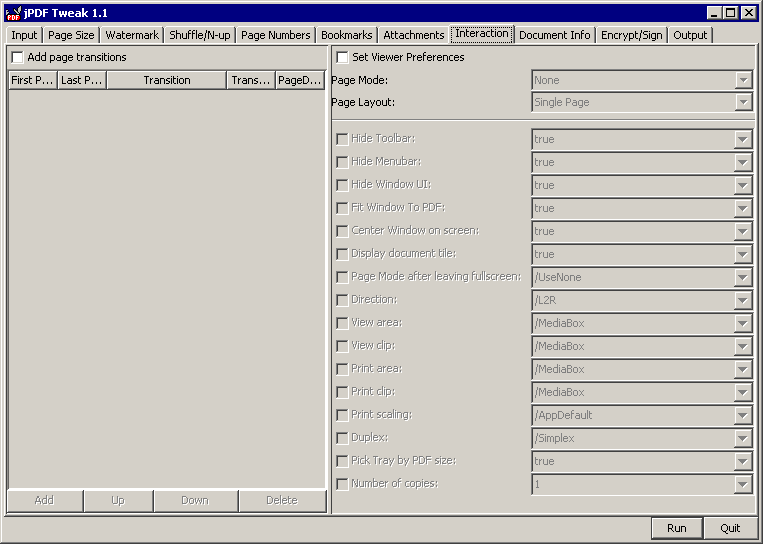This screenshot has height=544, width=763.
Task: Click the Add transition button
Action: click(x=44, y=500)
